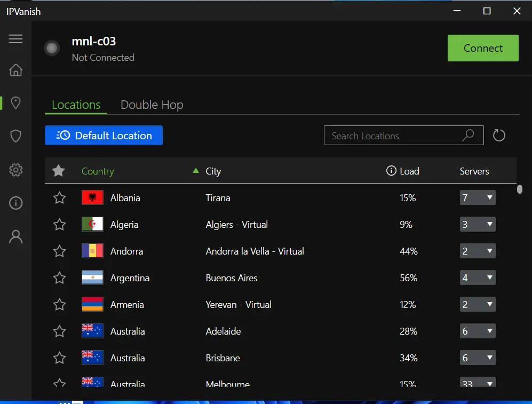Toggle favorite star for Andorra

(59, 251)
